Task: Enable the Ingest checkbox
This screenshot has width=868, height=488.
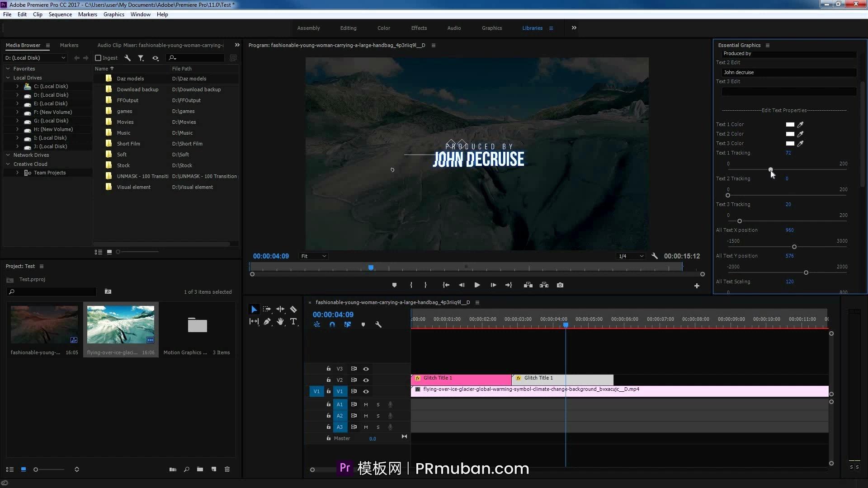Action: click(98, 58)
